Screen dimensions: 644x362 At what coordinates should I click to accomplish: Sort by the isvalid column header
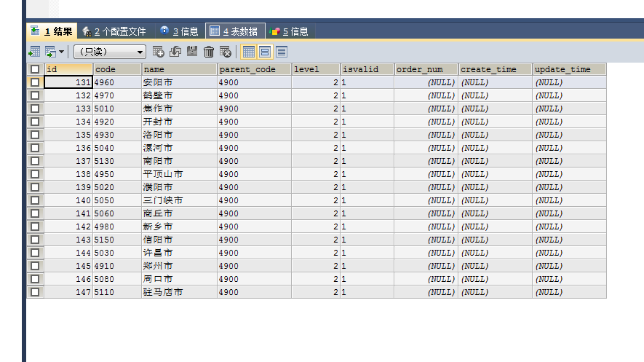click(x=367, y=69)
